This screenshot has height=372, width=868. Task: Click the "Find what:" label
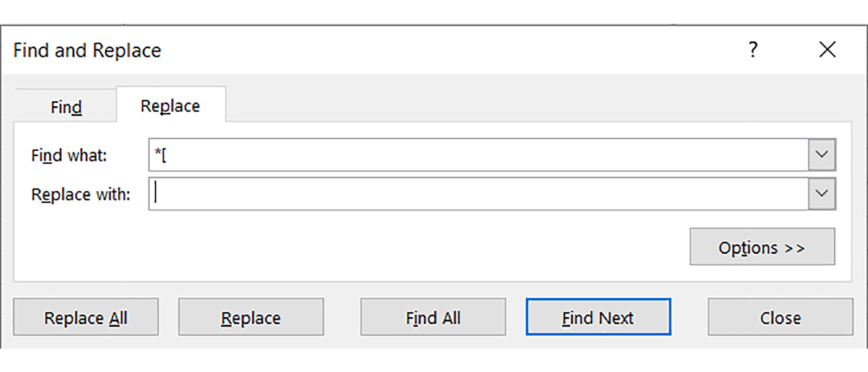click(69, 156)
